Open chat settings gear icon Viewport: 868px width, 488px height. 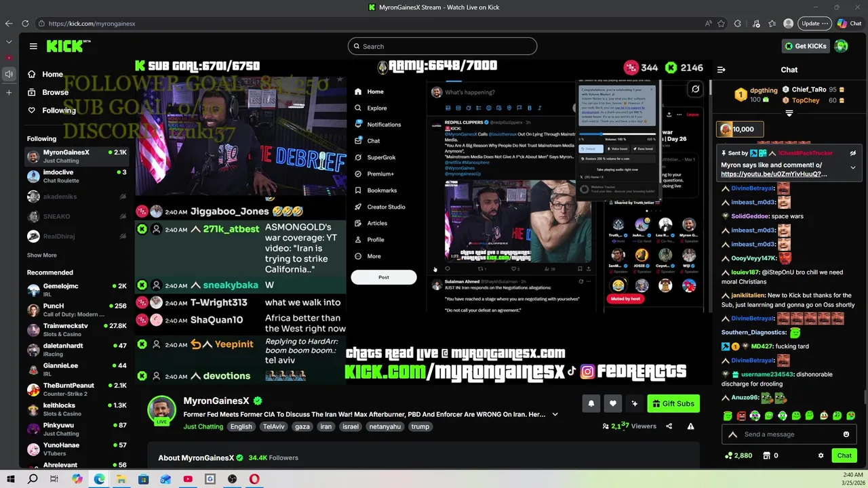(821, 455)
